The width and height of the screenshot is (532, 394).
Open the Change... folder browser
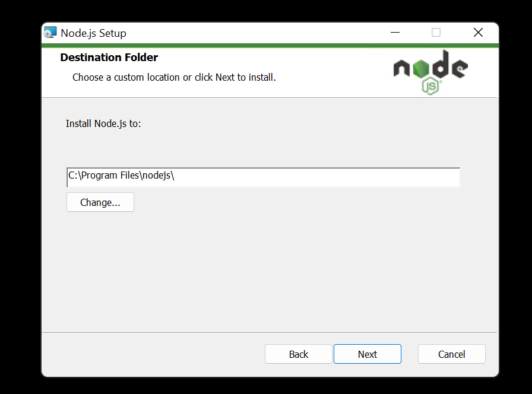click(x=100, y=202)
